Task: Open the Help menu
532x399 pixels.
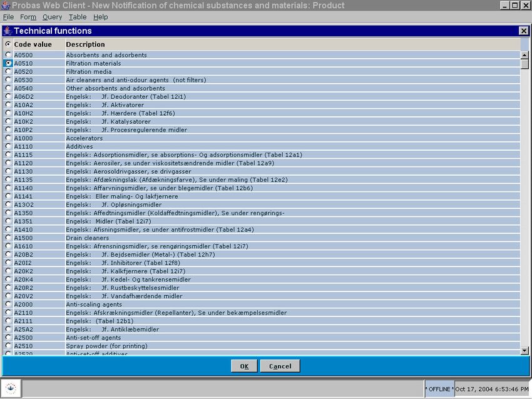Action: pos(100,17)
